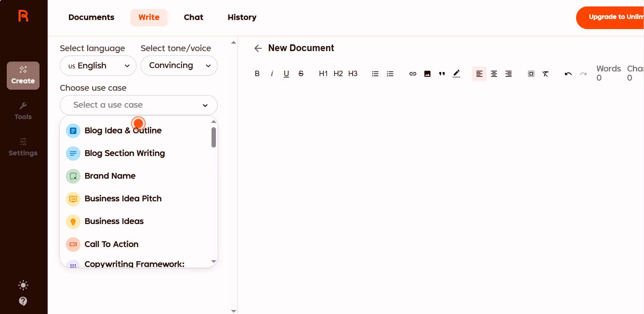Open the Tools section in sidebar
644x314 pixels.
[x=23, y=111]
